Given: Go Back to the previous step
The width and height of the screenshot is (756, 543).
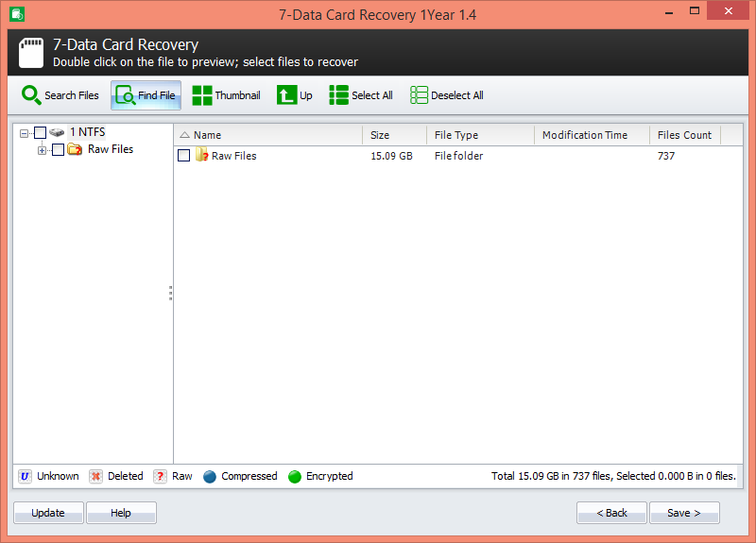Looking at the screenshot, I should tap(611, 513).
